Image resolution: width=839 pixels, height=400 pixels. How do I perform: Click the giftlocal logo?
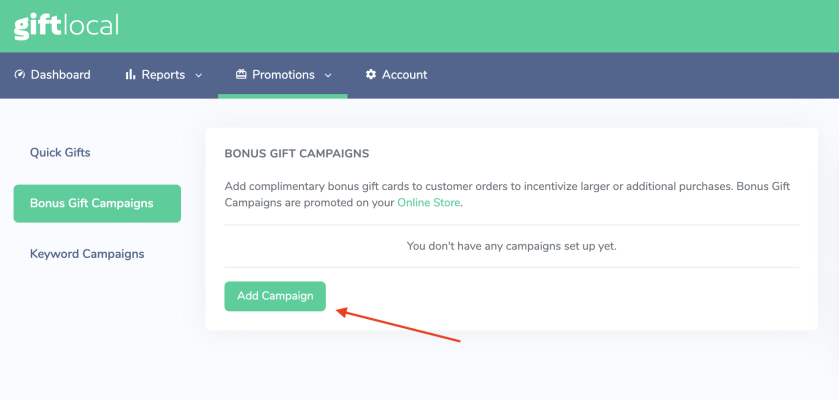click(66, 25)
